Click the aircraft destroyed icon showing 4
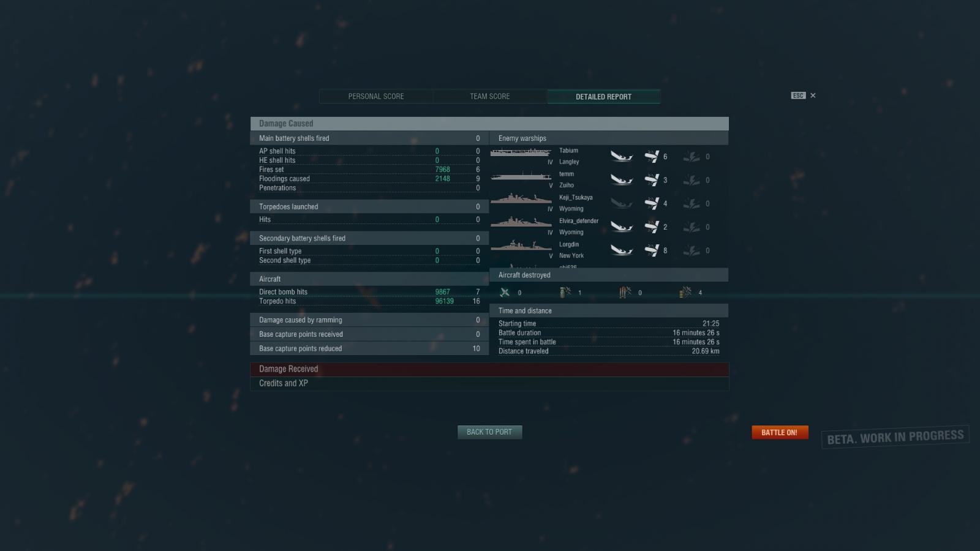 (685, 293)
